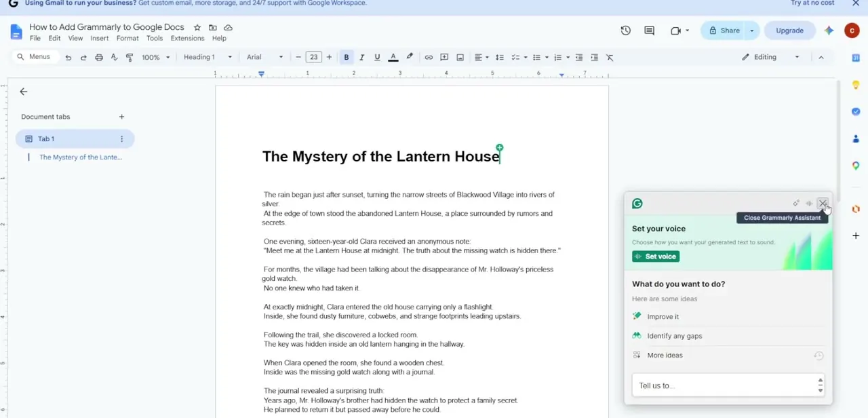Go back from document tabs panel
This screenshot has width=868, height=418.
coord(24,92)
